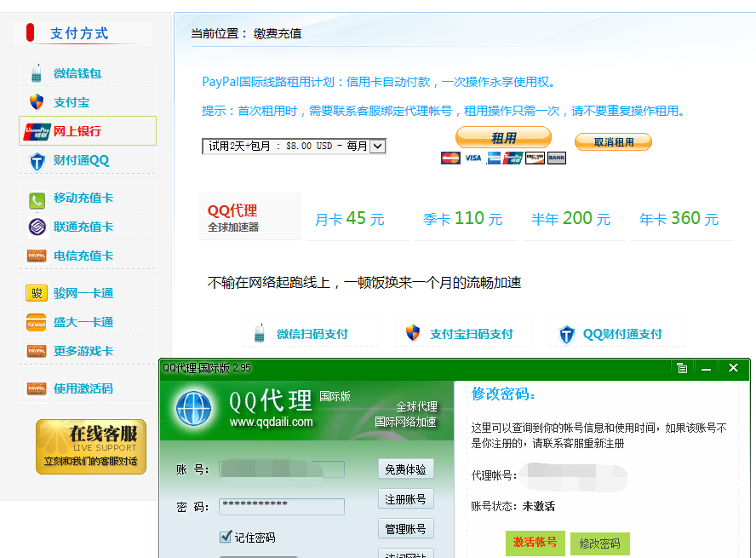Click the China Unicom recharge card icon

pos(37,227)
